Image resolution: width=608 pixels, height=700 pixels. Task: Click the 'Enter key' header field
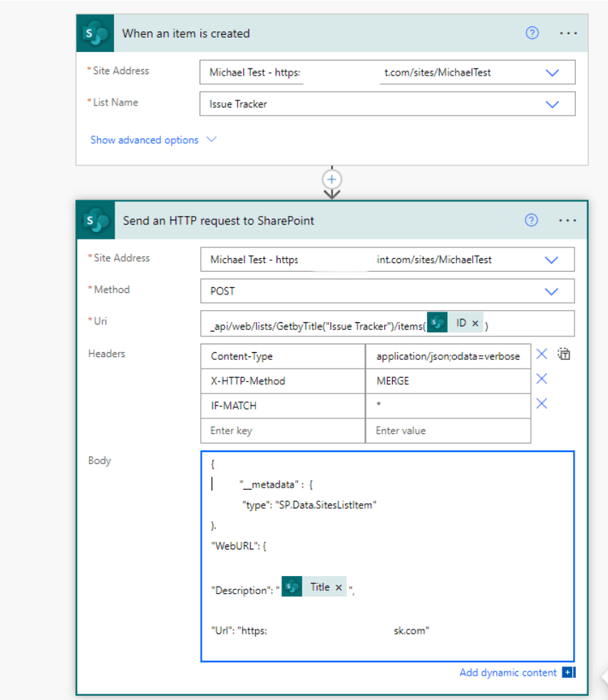click(x=283, y=431)
